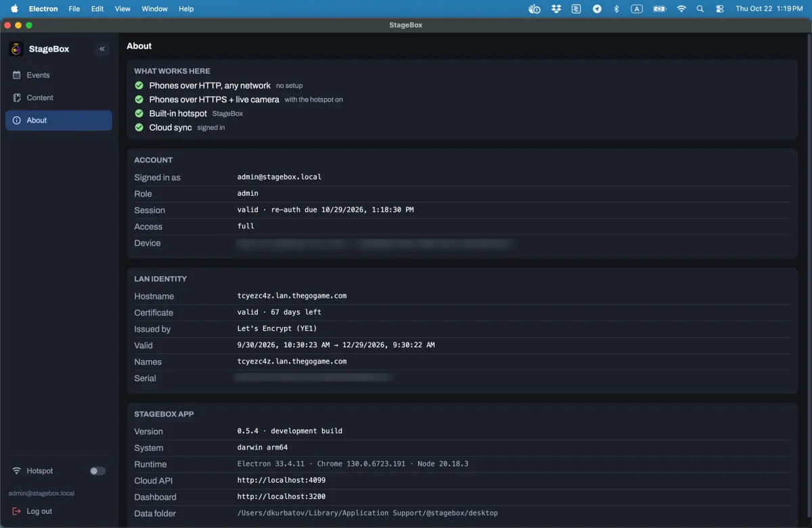This screenshot has height=528, width=812.
Task: Click the About info icon
Action: pyautogui.click(x=17, y=120)
